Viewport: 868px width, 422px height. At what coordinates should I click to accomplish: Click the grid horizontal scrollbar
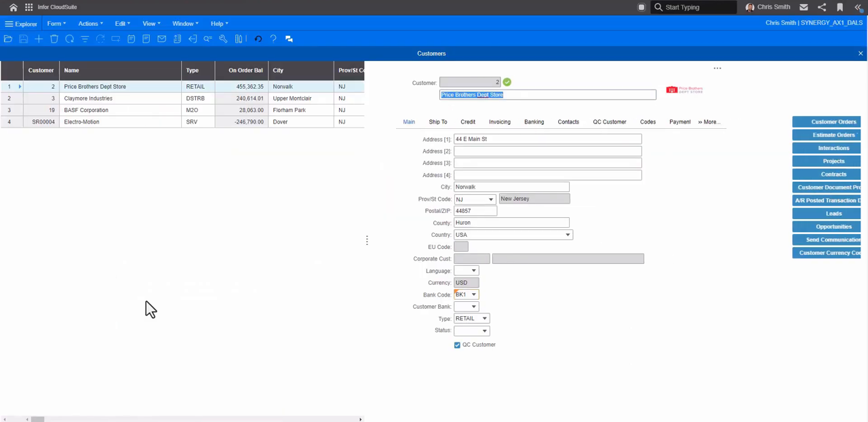pos(182,419)
